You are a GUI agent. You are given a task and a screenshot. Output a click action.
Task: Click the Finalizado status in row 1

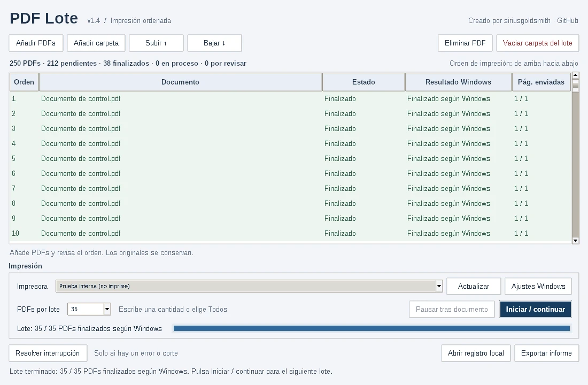(340, 99)
